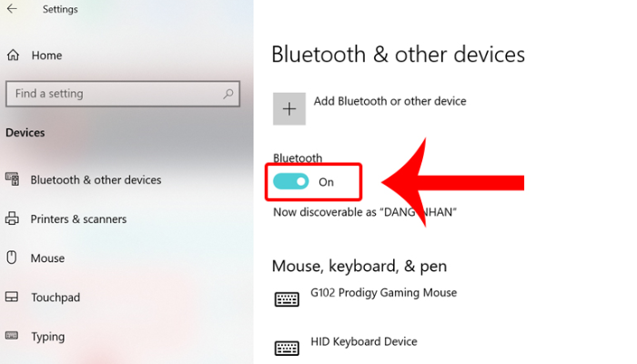The height and width of the screenshot is (364, 637).
Task: Select the G102 Prodigy Gaming Mouse name
Action: [x=383, y=293]
